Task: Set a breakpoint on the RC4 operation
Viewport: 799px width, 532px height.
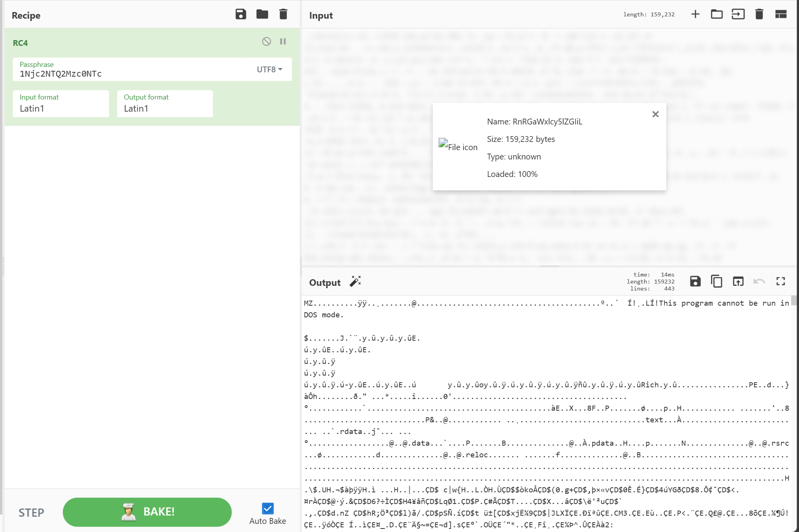Action: 283,42
